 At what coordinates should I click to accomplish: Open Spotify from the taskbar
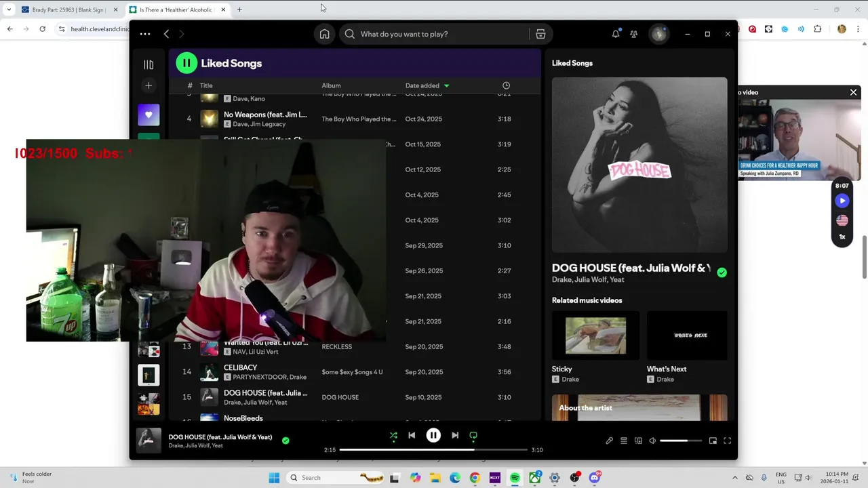(515, 478)
